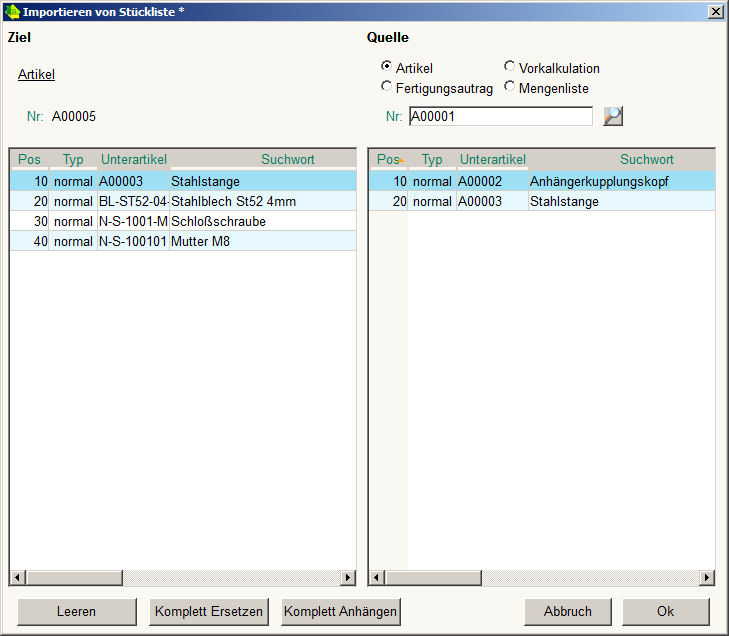Cancel with the Abbruch button

click(567, 611)
